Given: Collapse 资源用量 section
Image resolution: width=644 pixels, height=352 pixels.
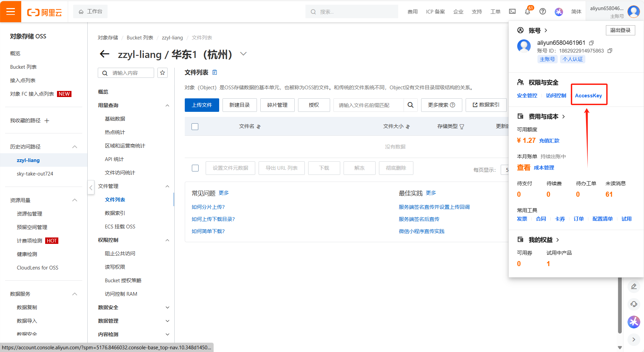Looking at the screenshot, I should pos(75,200).
